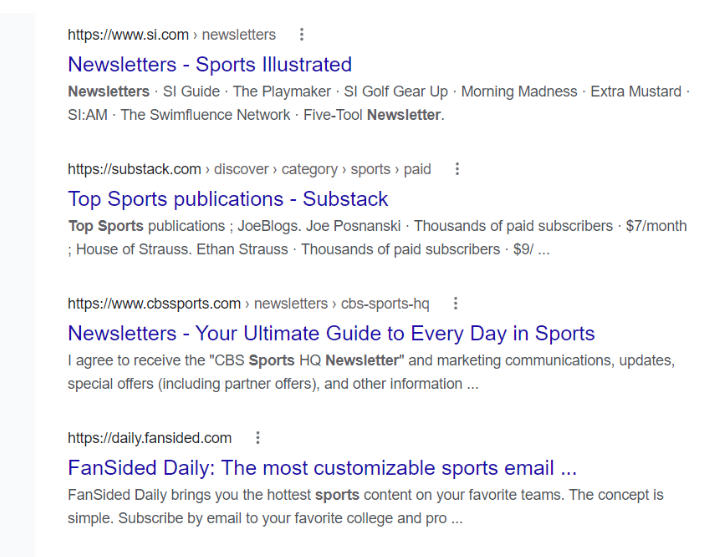Click the vertical dots beside daily.fansided.com
This screenshot has height=557, width=725.
(258, 438)
